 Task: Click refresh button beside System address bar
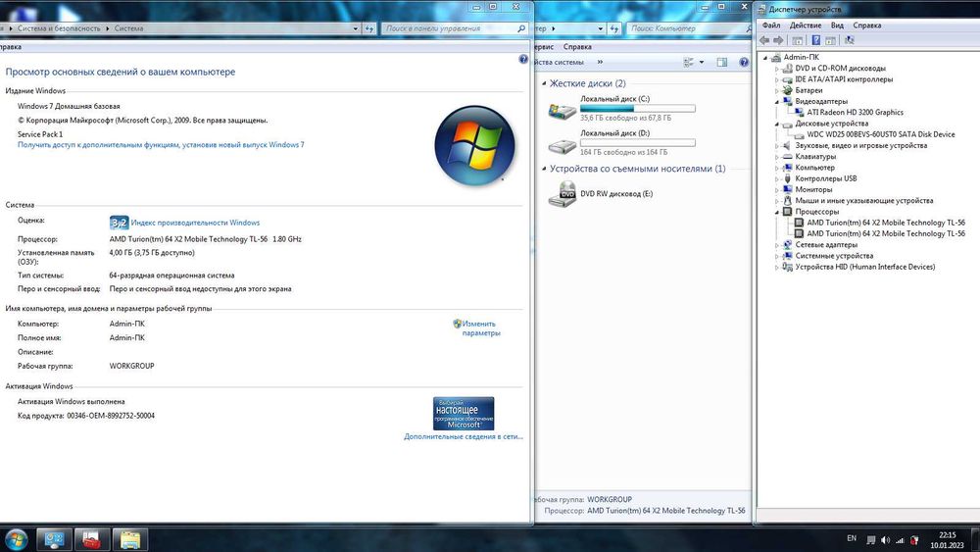pyautogui.click(x=369, y=28)
